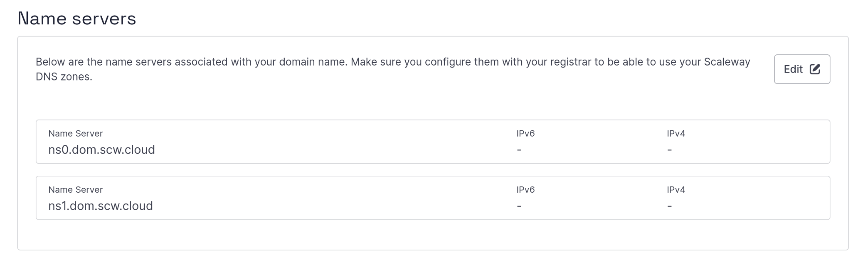This screenshot has width=868, height=264.
Task: Click the IPv4 label in ns1 row
Action: pyautogui.click(x=676, y=190)
